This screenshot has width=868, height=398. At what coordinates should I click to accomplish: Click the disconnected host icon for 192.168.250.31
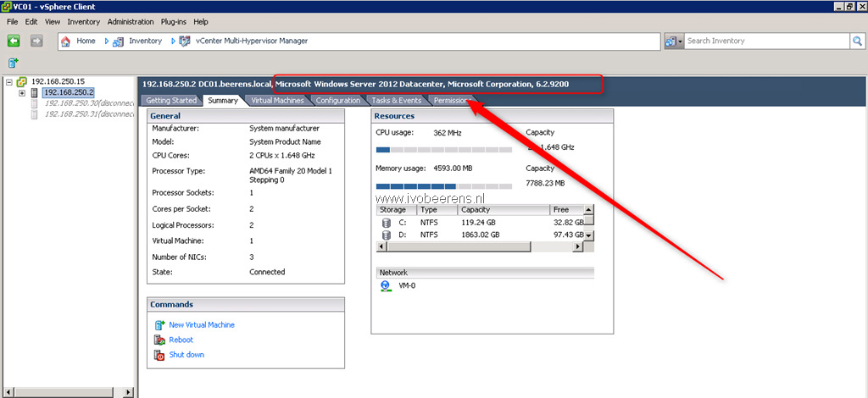pos(35,114)
